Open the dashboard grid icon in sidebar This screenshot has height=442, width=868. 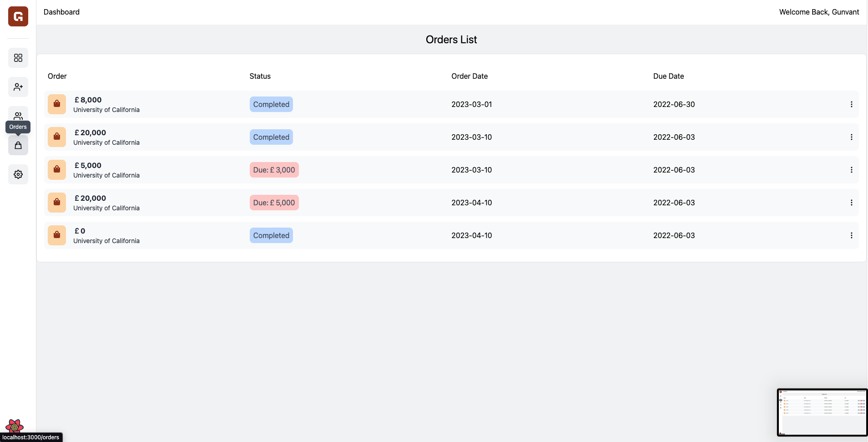click(18, 58)
